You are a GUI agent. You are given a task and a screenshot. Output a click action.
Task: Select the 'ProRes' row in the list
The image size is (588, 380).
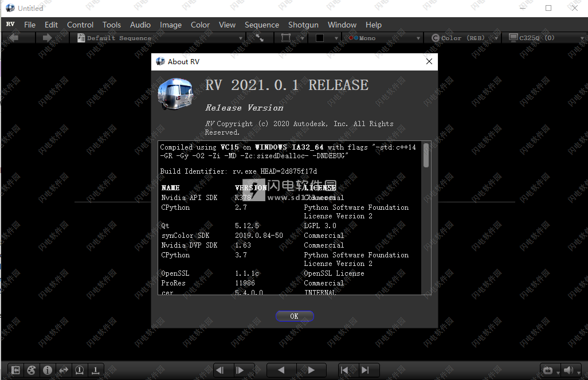(252, 283)
